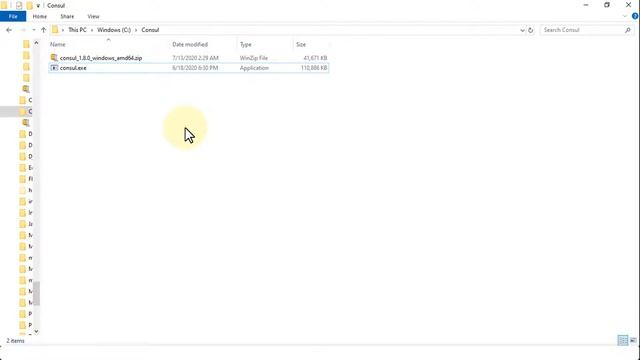Click the navigation pane scrollbar thumb
Viewport: 640px width, 360px height.
click(36, 293)
